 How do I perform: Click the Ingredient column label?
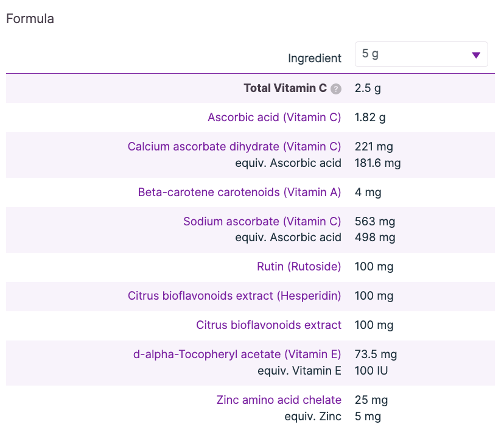(x=315, y=58)
